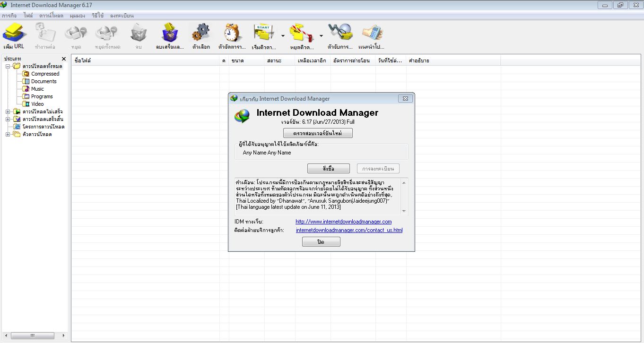Open the ภารกิจ menu
Screen dimensions: 644x343
pos(9,16)
